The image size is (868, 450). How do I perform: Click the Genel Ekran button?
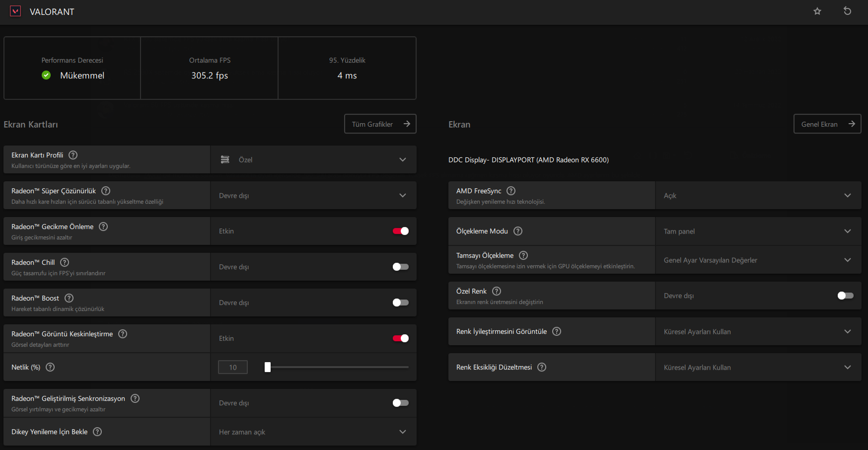click(827, 124)
